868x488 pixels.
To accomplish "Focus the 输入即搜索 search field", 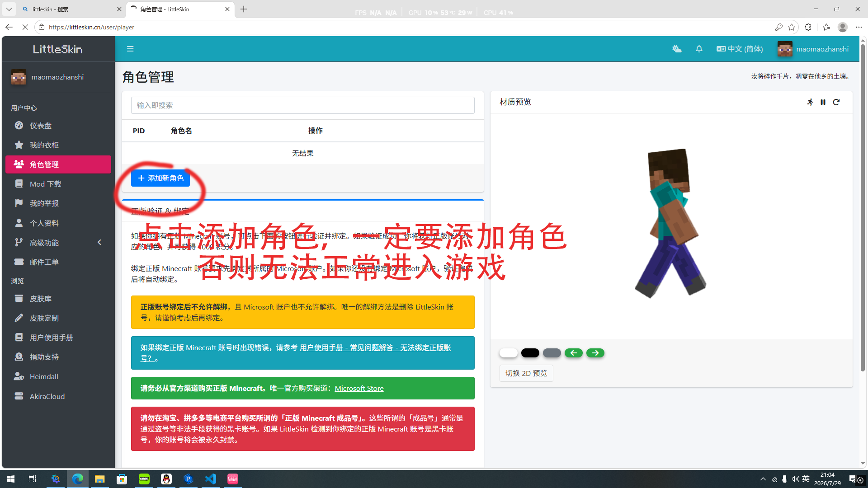I will (303, 105).
